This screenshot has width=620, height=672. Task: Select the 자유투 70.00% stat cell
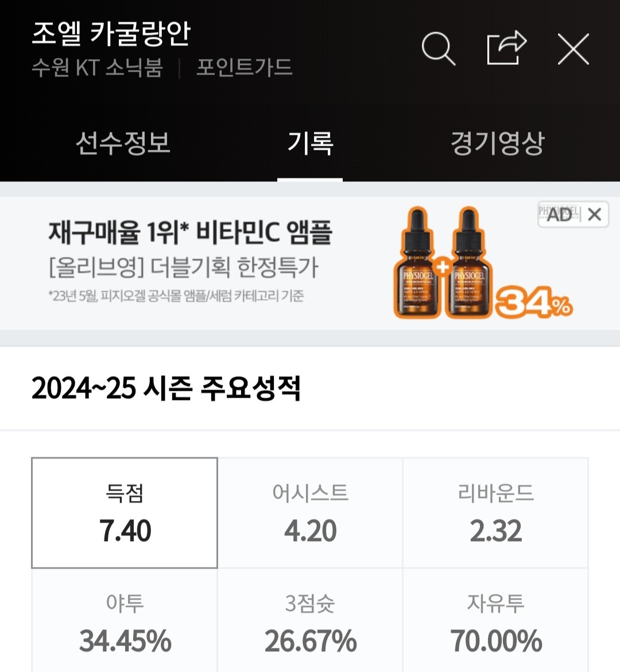click(495, 623)
